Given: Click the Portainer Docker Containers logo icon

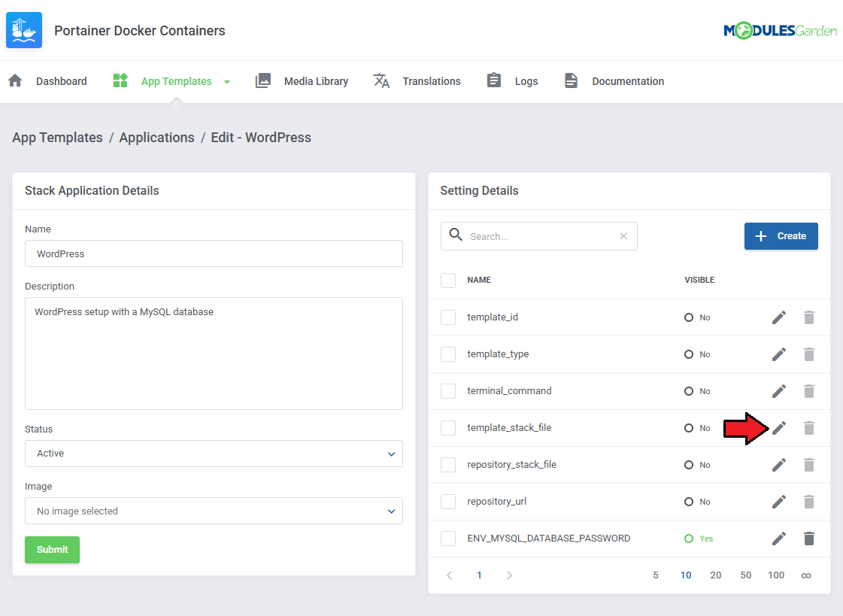Looking at the screenshot, I should pos(24,30).
